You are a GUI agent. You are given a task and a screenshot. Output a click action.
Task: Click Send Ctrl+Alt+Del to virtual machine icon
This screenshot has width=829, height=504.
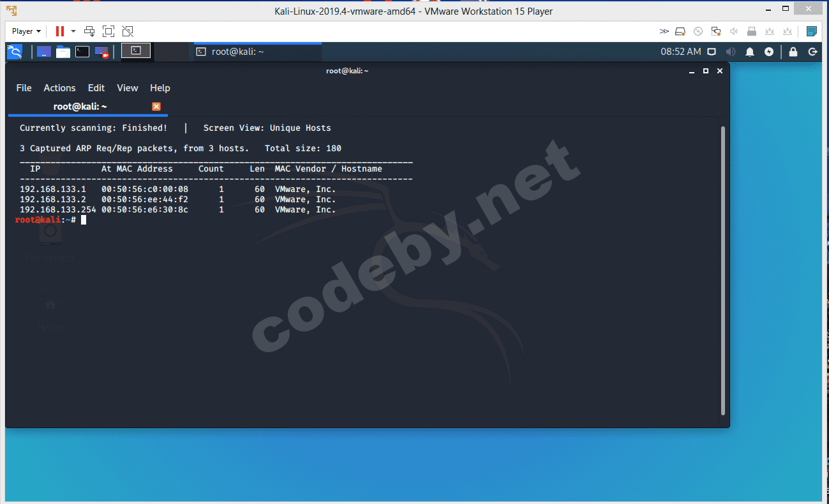coord(89,31)
